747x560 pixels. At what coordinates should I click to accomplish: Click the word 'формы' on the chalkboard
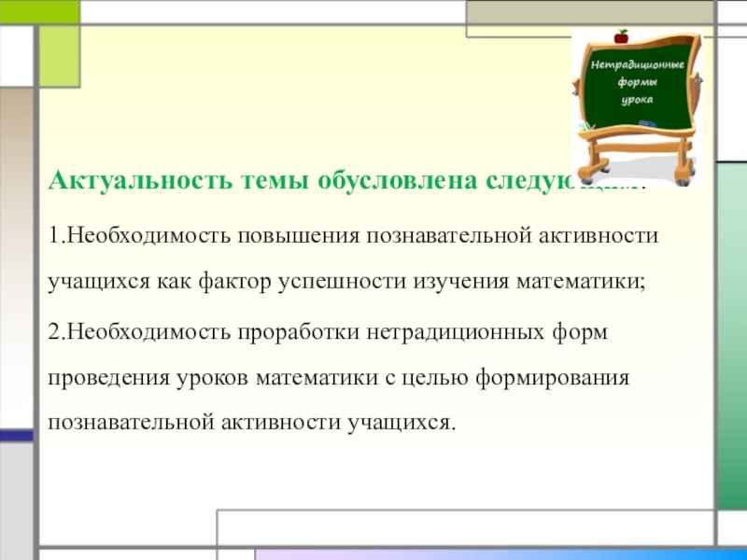pos(638,82)
